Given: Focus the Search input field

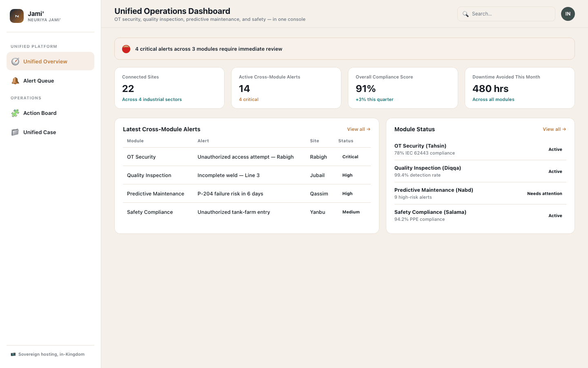Looking at the screenshot, I should [x=506, y=14].
